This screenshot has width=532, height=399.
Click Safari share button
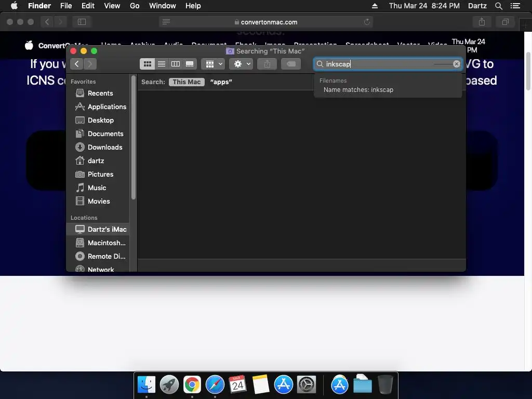(x=482, y=22)
